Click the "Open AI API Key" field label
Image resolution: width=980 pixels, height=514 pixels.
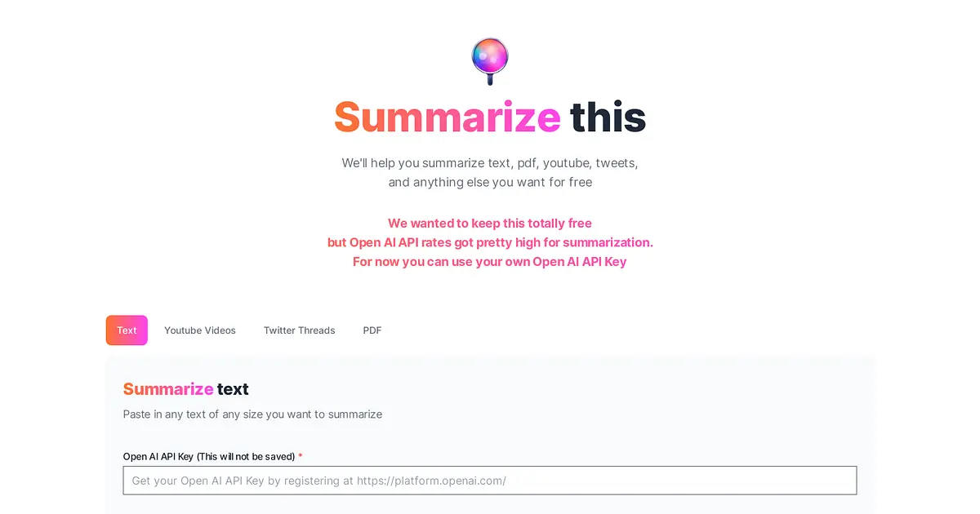158,457
